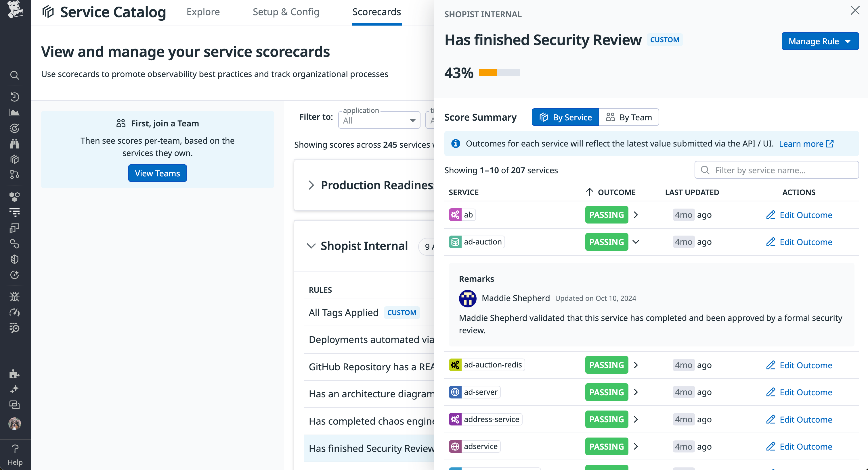The height and width of the screenshot is (470, 868).
Task: Click the Service Catalog sidebar icon
Action: pos(15,159)
